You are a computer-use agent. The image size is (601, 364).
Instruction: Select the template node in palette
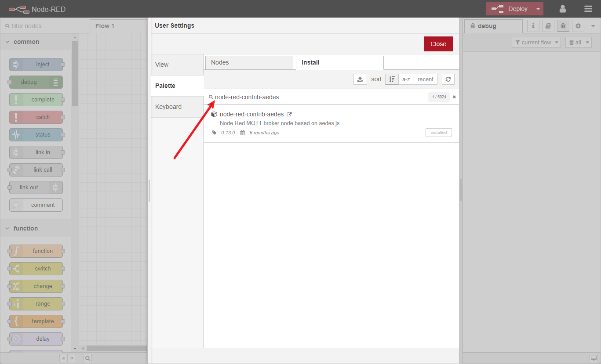(x=36, y=321)
